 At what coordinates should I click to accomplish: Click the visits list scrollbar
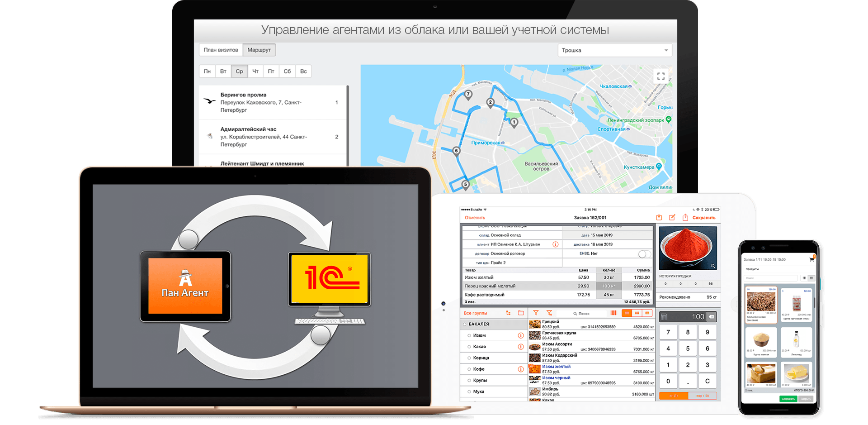[348, 125]
